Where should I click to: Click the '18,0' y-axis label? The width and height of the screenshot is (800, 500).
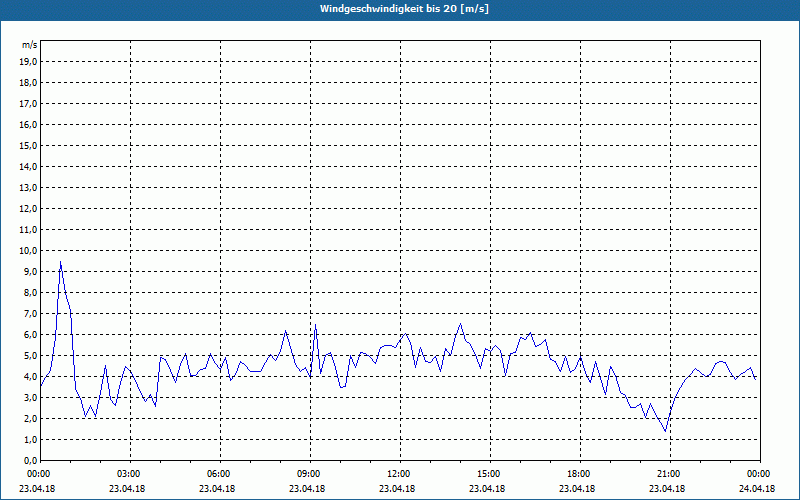[30, 83]
